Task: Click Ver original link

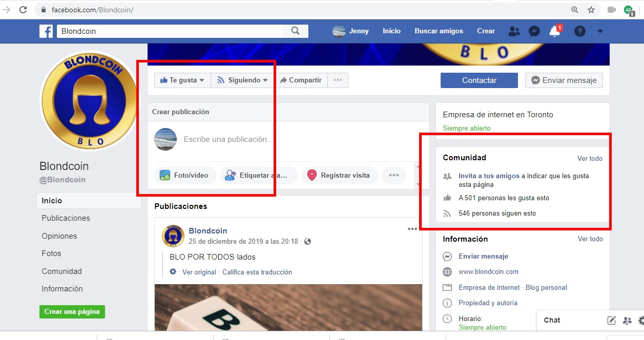Action: click(x=199, y=272)
